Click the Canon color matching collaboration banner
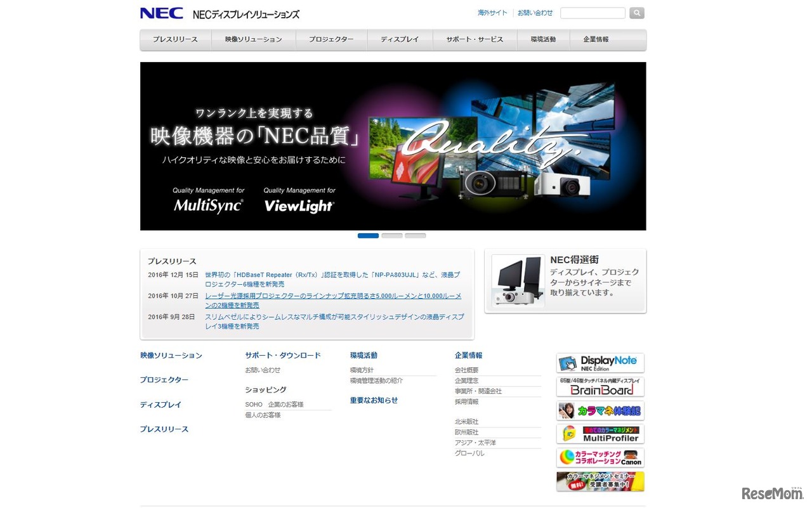 599,457
